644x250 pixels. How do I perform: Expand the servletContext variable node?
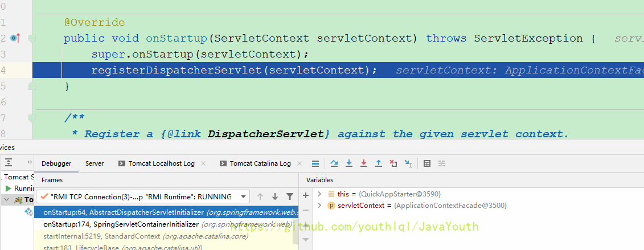pos(320,205)
